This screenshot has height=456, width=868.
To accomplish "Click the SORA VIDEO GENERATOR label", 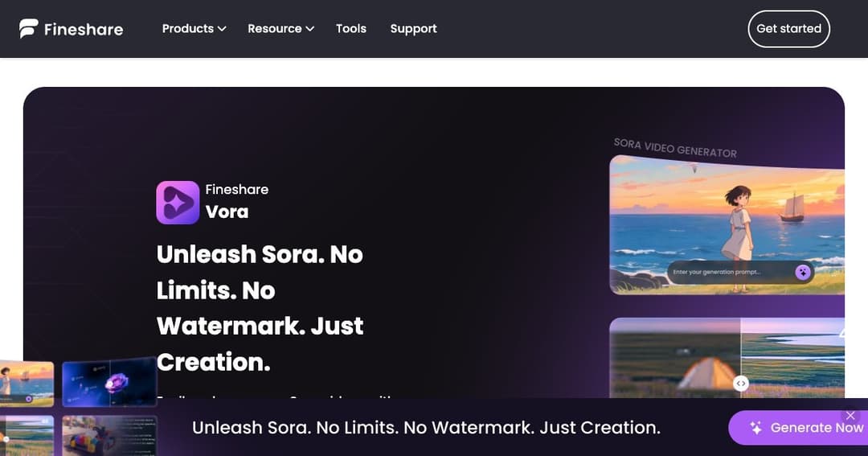I will 675,148.
